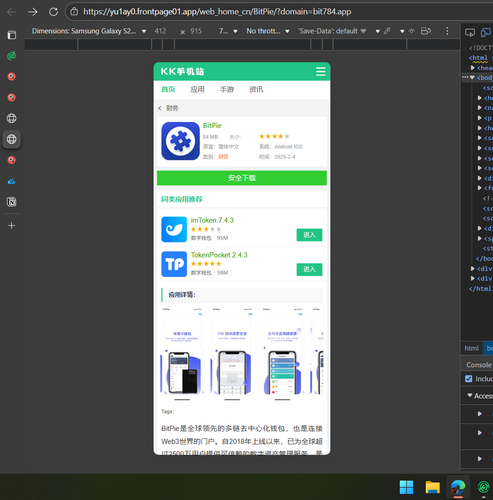Open the Windows Start menu

pyautogui.click(x=406, y=487)
